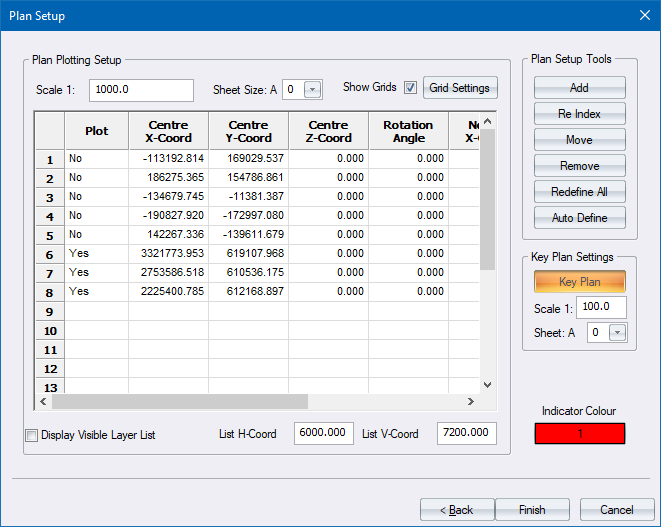
Task: Click the Scale 1 field showing 1000.0
Action: [x=141, y=90]
